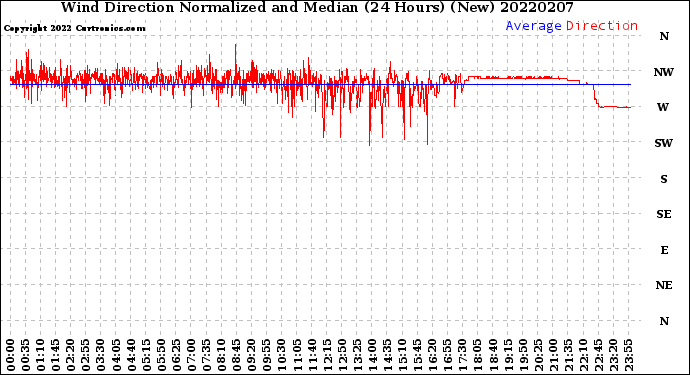
Task: Click the 01:45 time label
Action: pyautogui.click(x=55, y=355)
